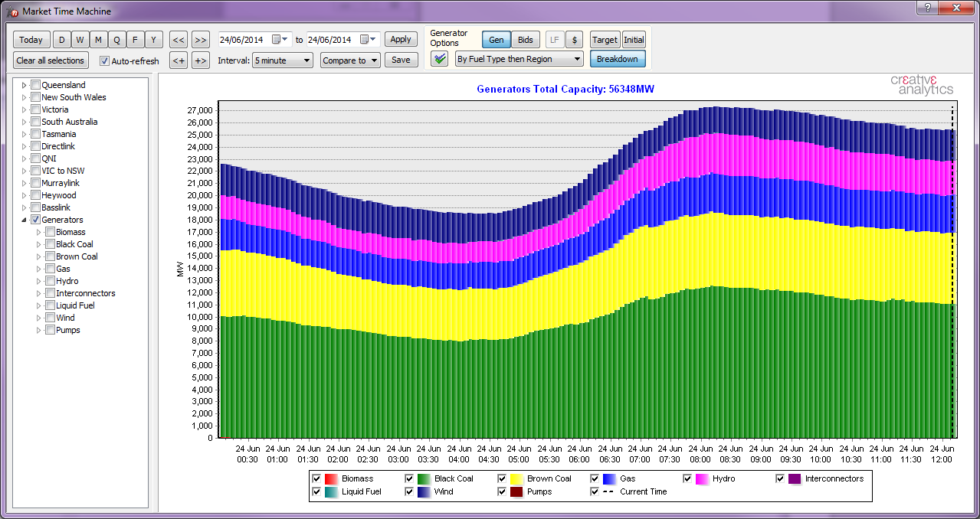
Task: Expand the Pumps tree node
Action: pyautogui.click(x=38, y=330)
